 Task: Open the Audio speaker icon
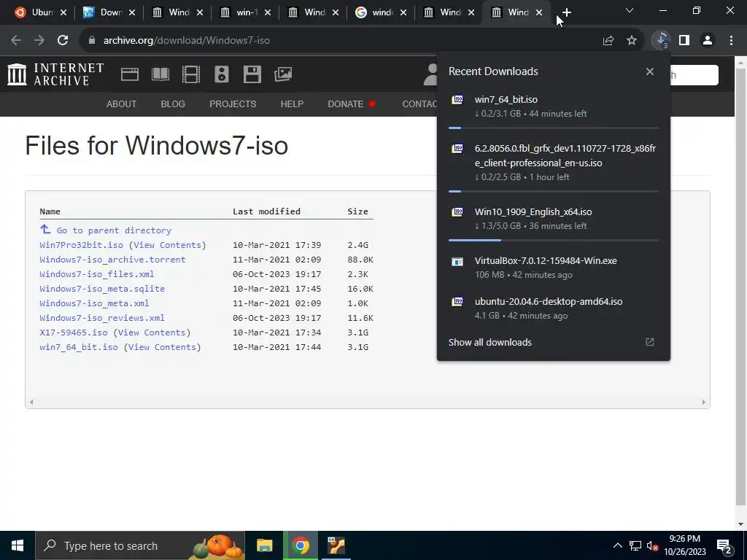click(222, 74)
